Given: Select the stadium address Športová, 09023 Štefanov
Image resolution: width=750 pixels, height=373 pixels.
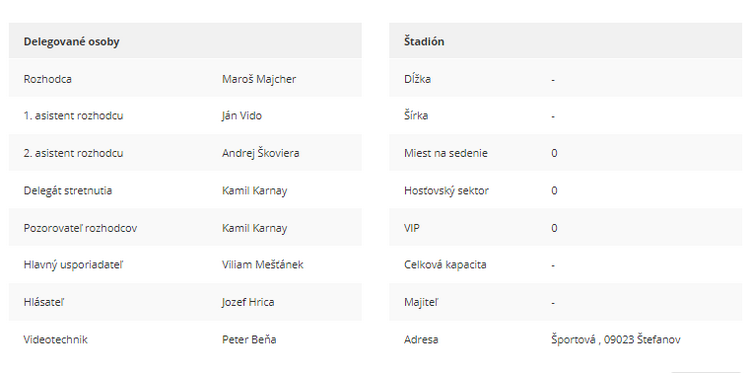Looking at the screenshot, I should tap(616, 340).
